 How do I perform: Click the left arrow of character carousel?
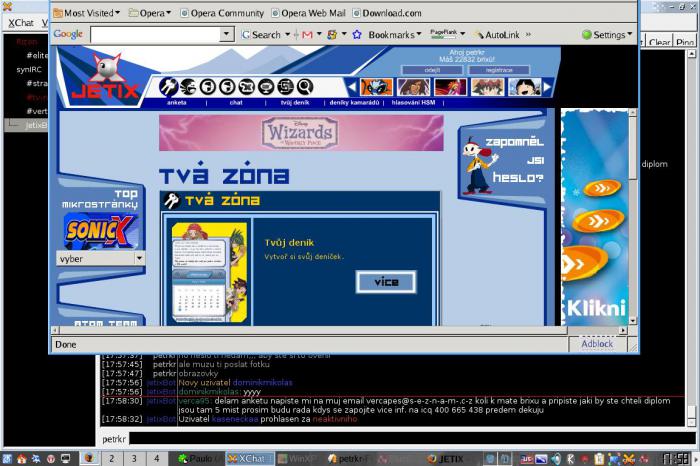(x=352, y=87)
